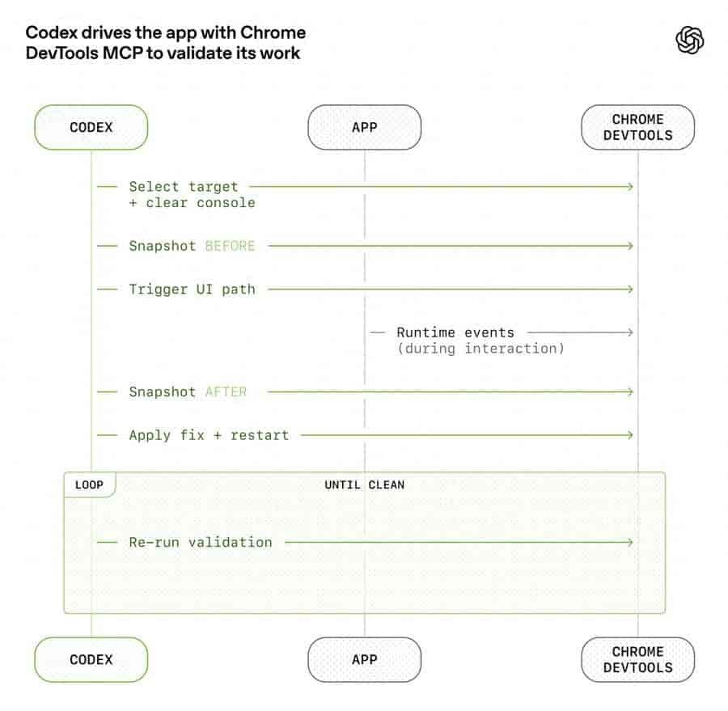Click the diagram title heading text
This screenshot has width=728, height=711.
tap(166, 43)
